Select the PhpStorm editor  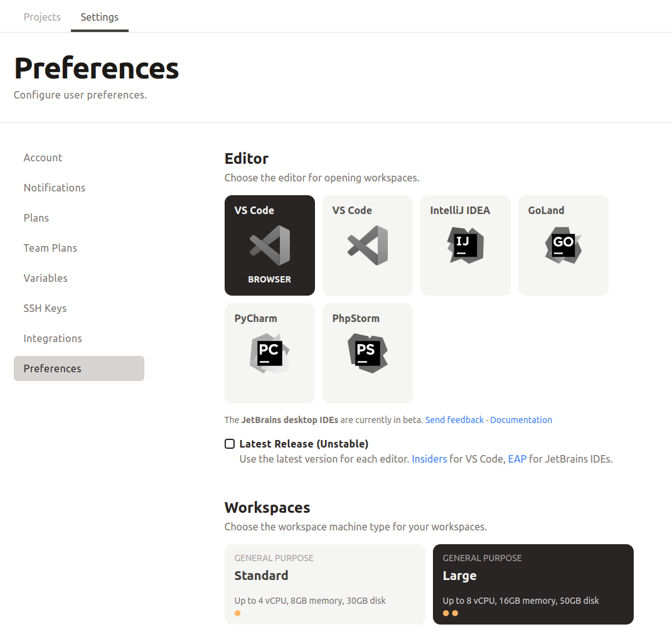point(367,353)
